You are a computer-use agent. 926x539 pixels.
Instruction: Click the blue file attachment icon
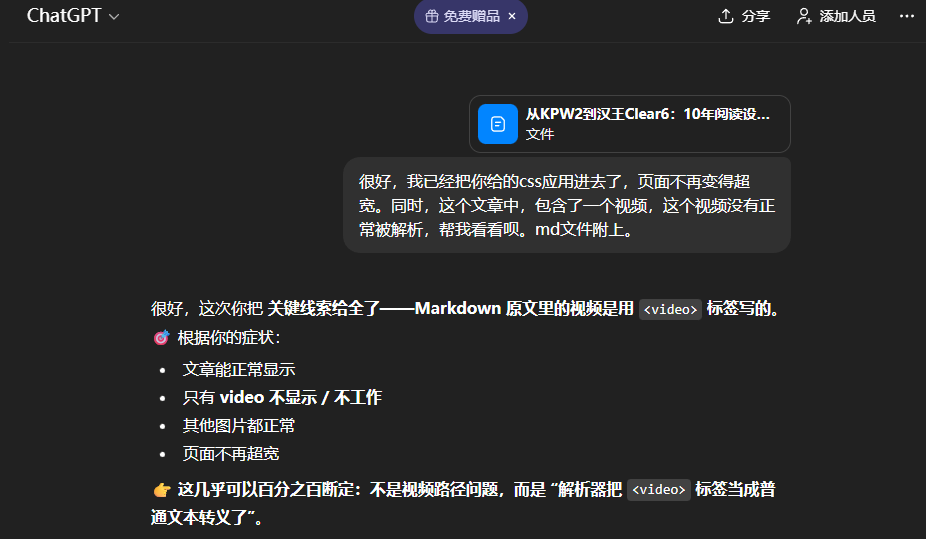(x=498, y=124)
